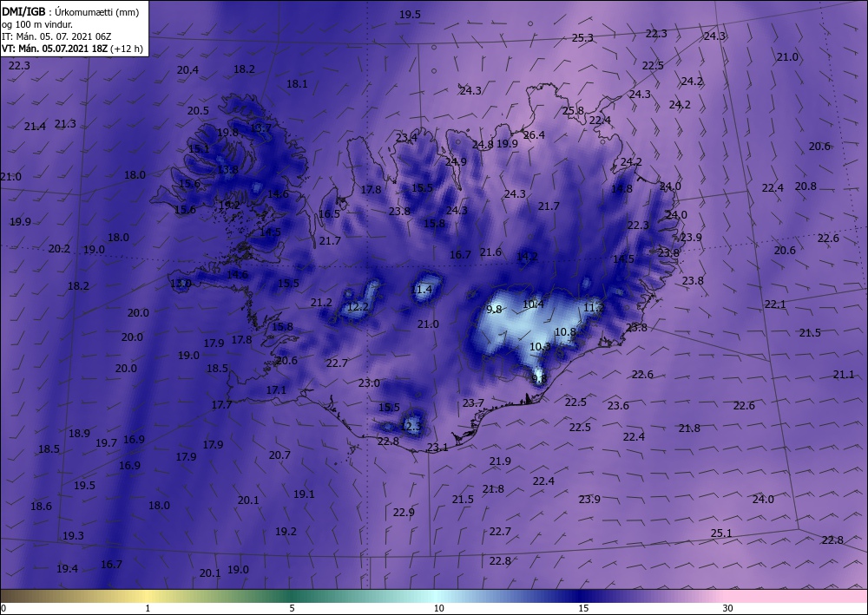
Task: Click the 20.2 value in the western ocean
Action: (59, 248)
